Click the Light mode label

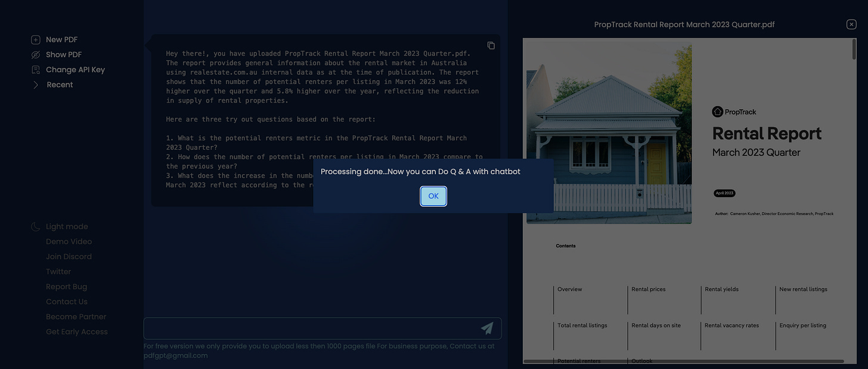click(x=67, y=227)
